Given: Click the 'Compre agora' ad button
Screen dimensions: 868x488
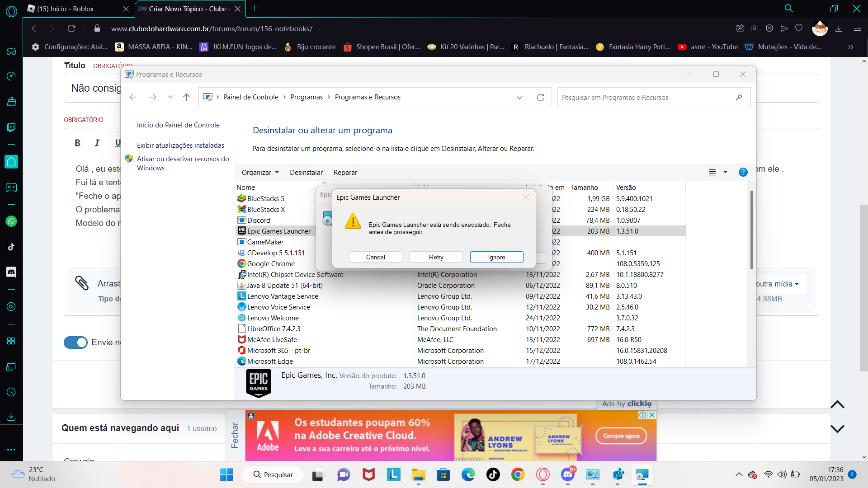Looking at the screenshot, I should click(621, 436).
